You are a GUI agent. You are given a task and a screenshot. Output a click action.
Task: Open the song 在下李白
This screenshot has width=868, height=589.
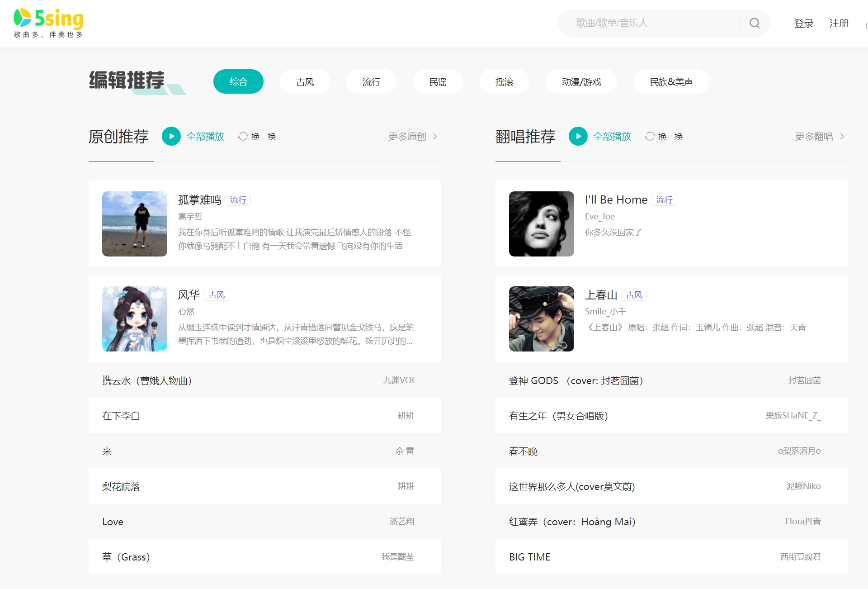click(x=121, y=416)
